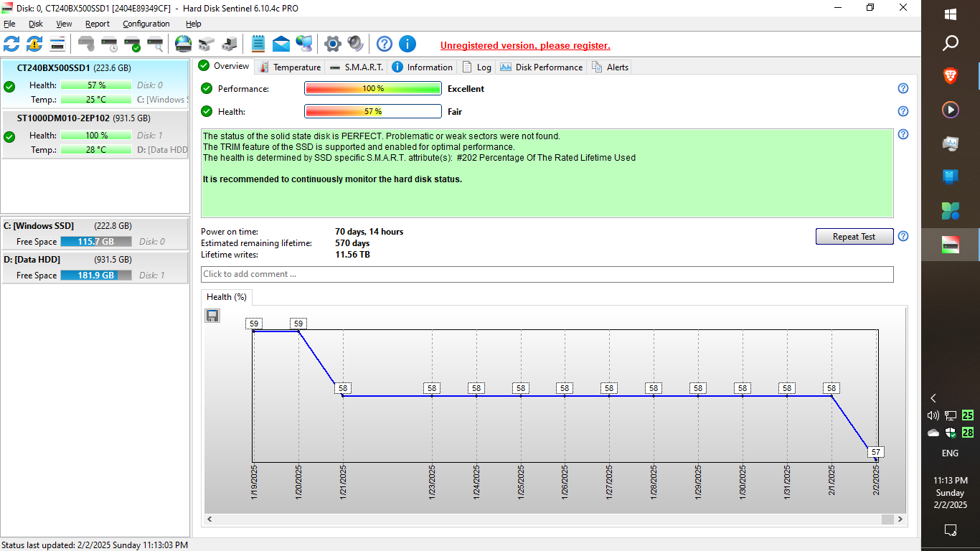
Task: Open the Configuration menu
Action: tap(146, 24)
